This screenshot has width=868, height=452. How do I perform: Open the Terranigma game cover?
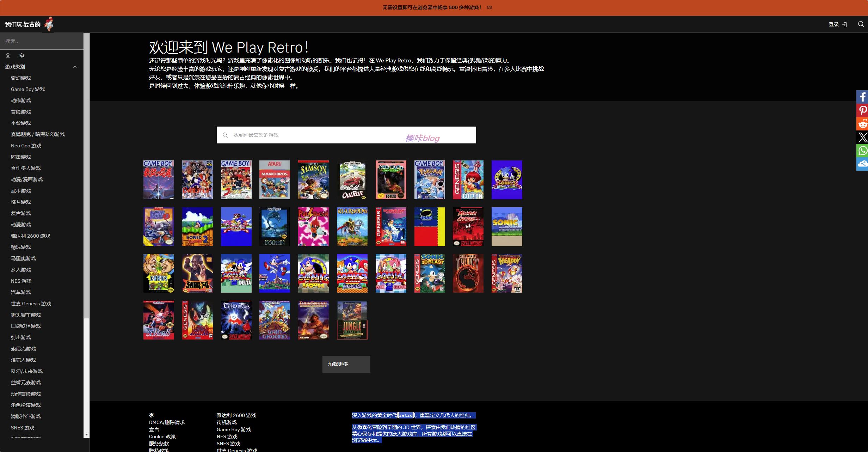pos(236,320)
